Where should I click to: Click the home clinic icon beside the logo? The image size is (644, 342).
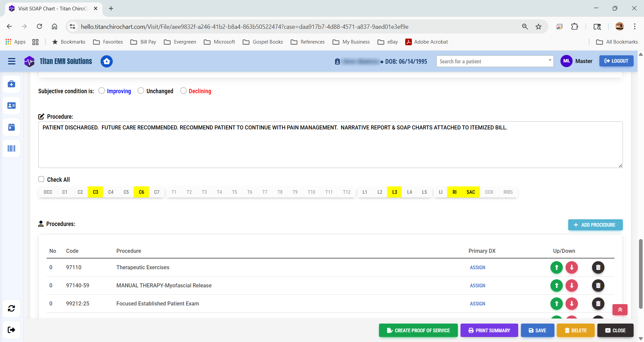click(106, 61)
